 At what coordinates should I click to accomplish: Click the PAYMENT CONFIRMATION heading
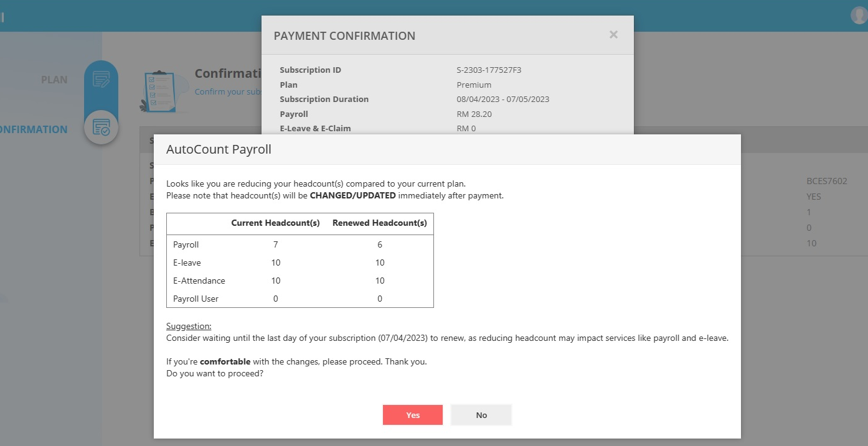[344, 35]
